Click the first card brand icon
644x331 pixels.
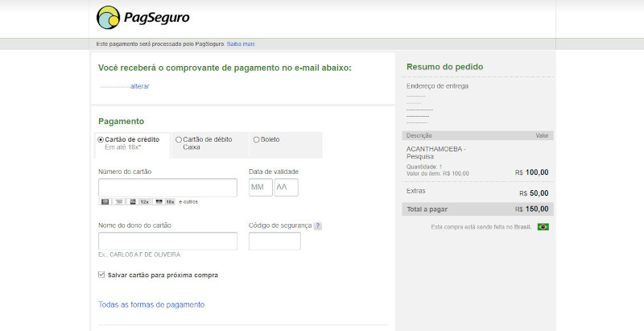click(x=105, y=201)
